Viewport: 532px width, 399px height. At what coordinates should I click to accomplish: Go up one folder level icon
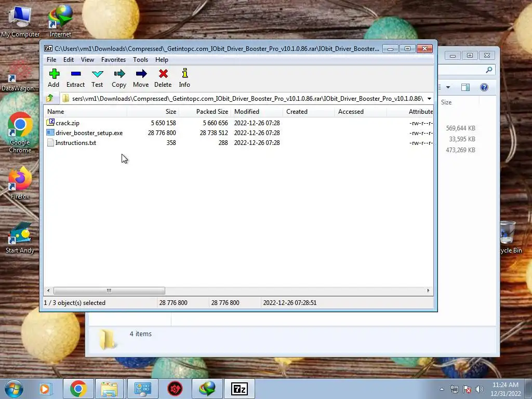50,98
